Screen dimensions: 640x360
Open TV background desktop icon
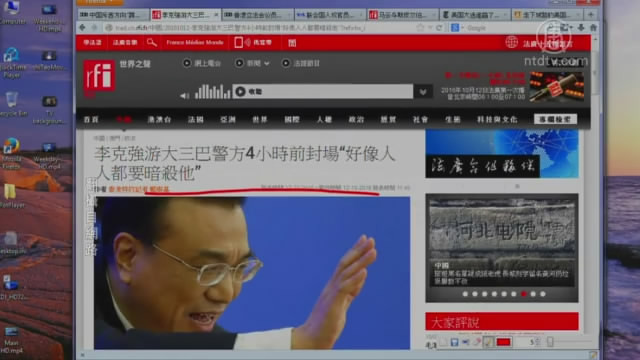tap(49, 110)
